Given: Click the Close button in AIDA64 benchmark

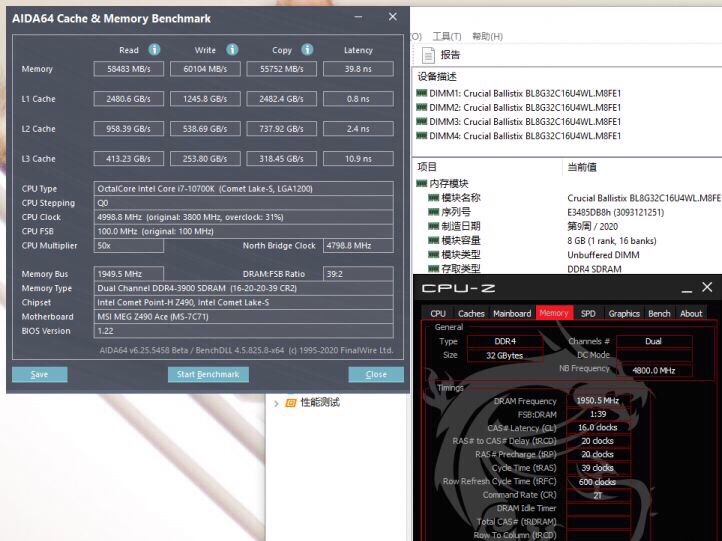Looking at the screenshot, I should (x=376, y=374).
